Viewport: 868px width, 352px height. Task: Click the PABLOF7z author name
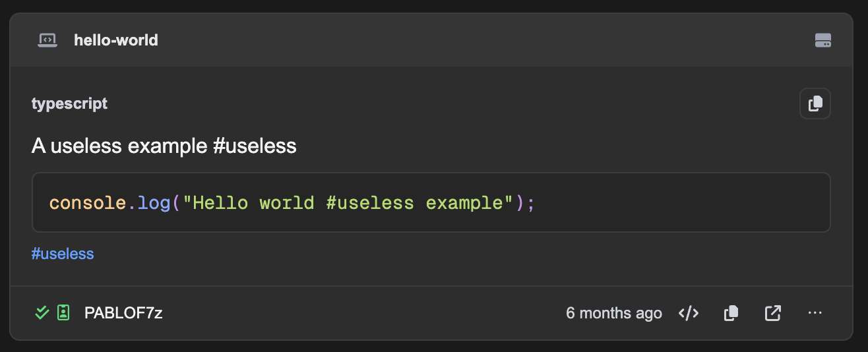pyautogui.click(x=123, y=313)
